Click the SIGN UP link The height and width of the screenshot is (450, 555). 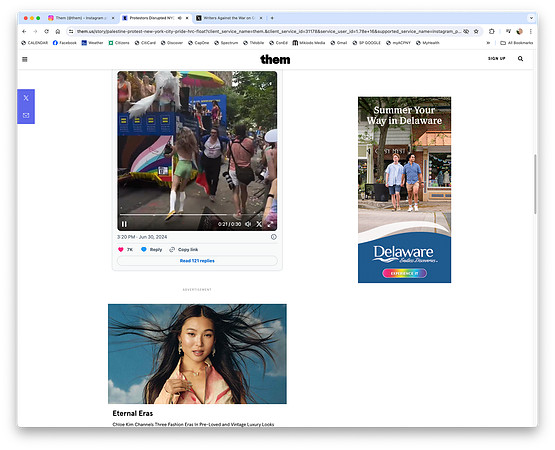[x=497, y=59]
